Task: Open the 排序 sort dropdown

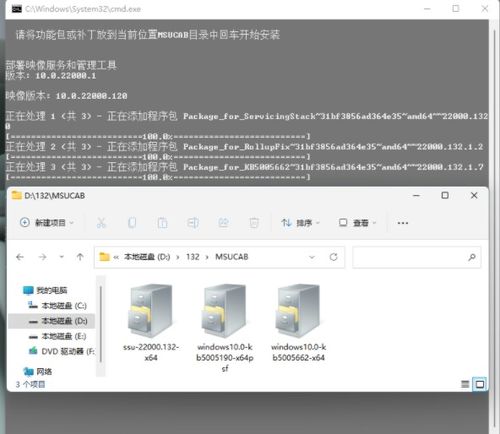Action: [300, 223]
